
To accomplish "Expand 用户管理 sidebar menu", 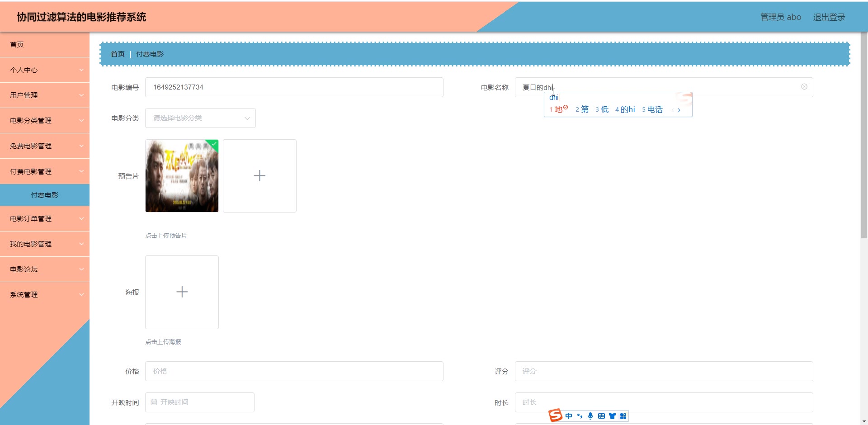I will pos(45,95).
